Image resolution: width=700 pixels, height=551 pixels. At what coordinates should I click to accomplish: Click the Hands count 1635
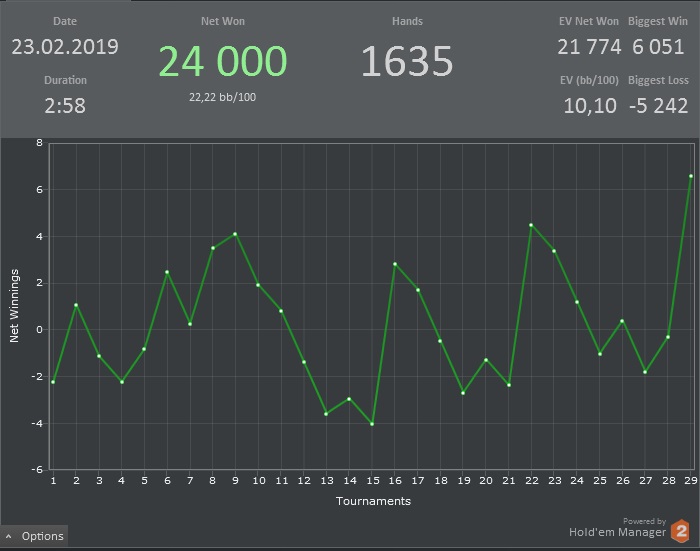[407, 61]
